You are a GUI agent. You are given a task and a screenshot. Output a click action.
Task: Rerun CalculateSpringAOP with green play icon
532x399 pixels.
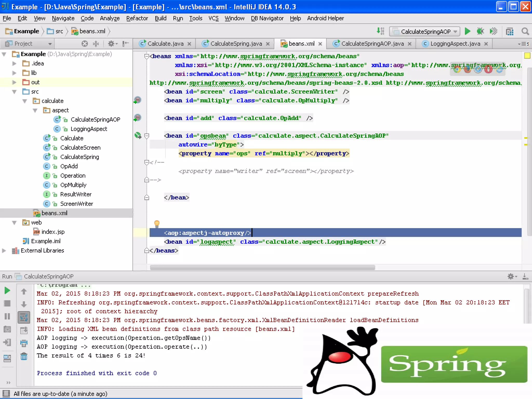pos(7,291)
